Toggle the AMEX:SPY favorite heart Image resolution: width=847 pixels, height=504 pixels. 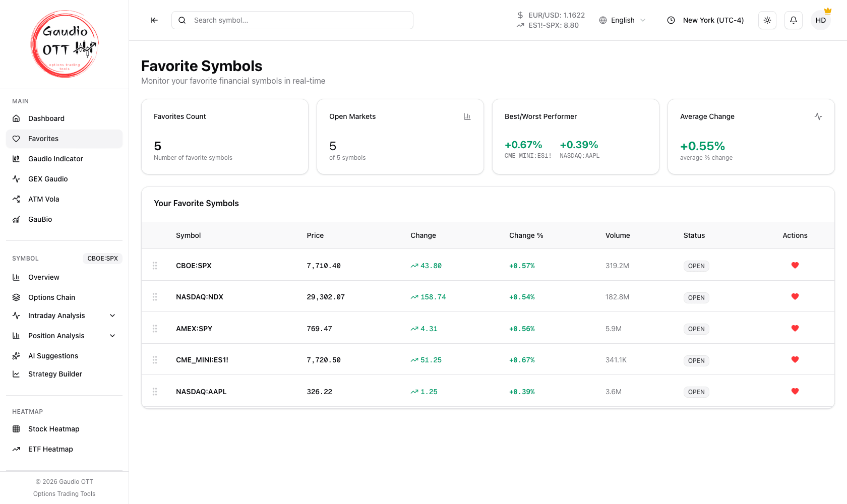pyautogui.click(x=795, y=328)
